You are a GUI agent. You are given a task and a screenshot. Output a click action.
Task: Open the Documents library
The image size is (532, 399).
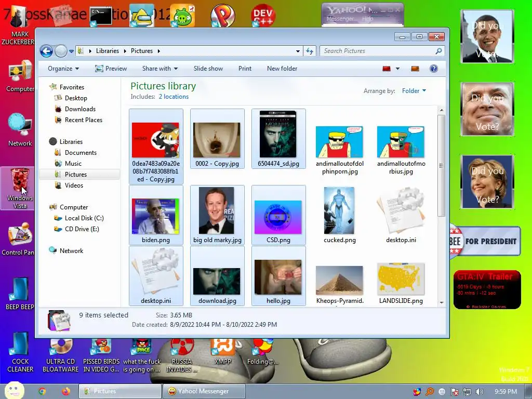tap(81, 153)
